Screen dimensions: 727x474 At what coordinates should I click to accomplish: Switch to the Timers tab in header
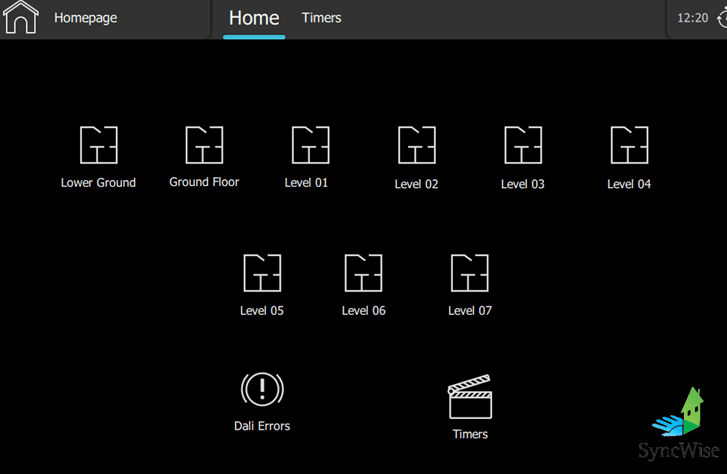(x=321, y=18)
